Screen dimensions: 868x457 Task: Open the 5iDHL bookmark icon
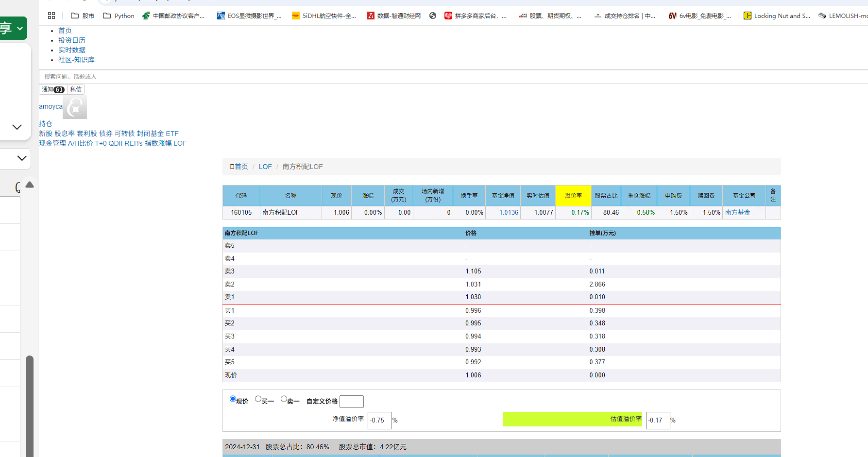pyautogui.click(x=295, y=16)
